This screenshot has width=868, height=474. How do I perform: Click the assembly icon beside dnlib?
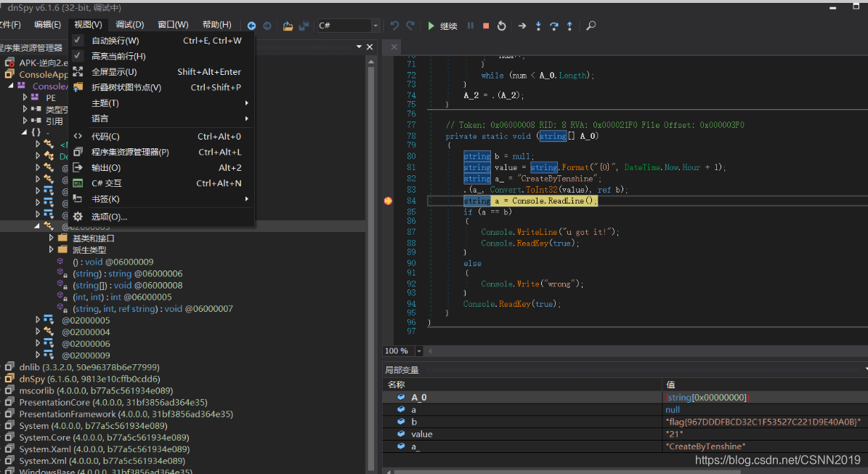click(9, 366)
